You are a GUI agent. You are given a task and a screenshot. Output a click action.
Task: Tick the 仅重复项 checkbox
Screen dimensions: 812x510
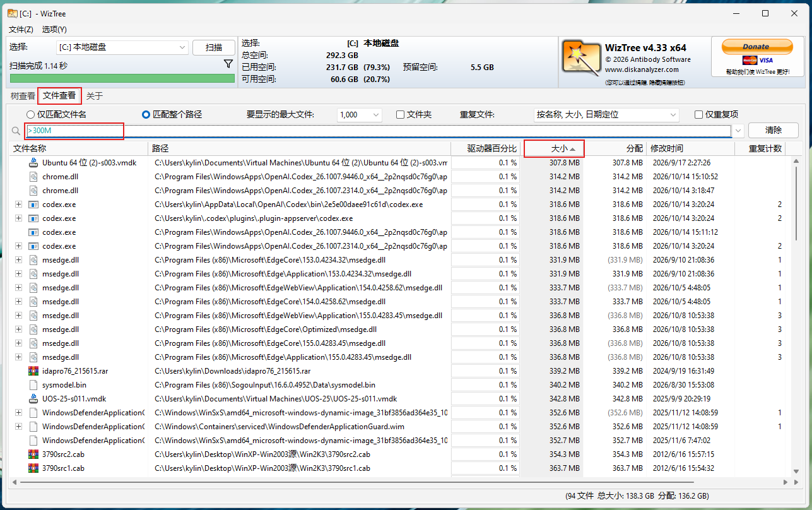[x=698, y=115]
